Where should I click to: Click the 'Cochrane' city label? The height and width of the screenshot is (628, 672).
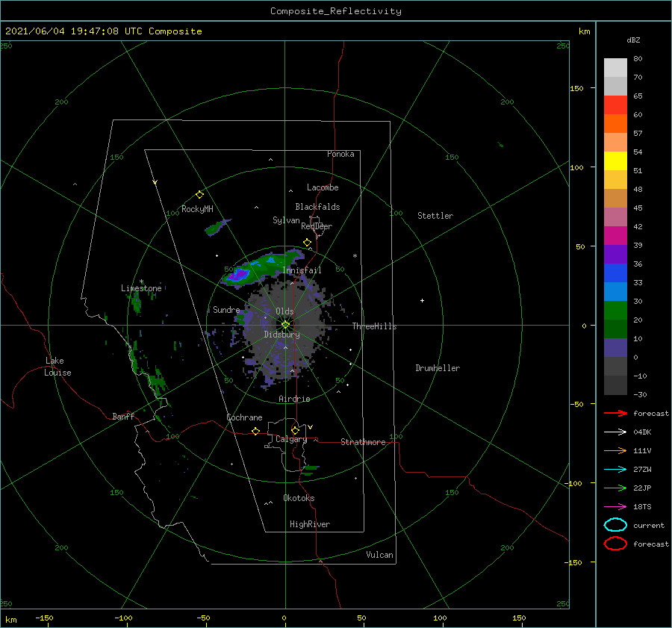click(x=244, y=417)
